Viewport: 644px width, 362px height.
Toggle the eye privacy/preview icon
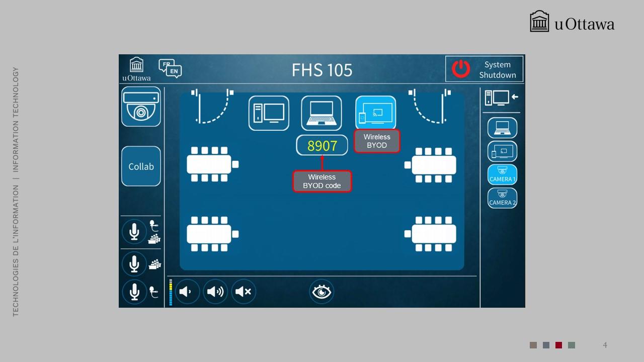tap(321, 292)
